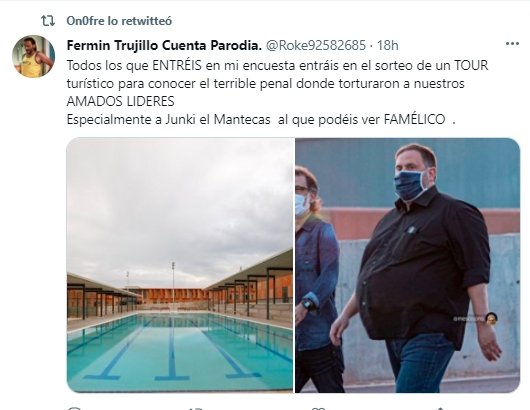Click the tweet text line AMADOS LIDERES
The height and width of the screenshot is (410, 530).
(121, 101)
